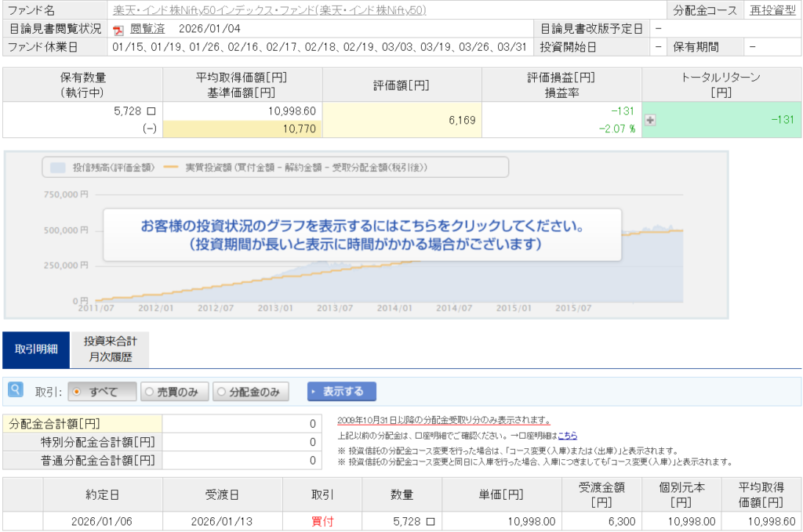This screenshot has height=532, width=803.
Task: Expand total return details with plus icon
Action: (650, 120)
